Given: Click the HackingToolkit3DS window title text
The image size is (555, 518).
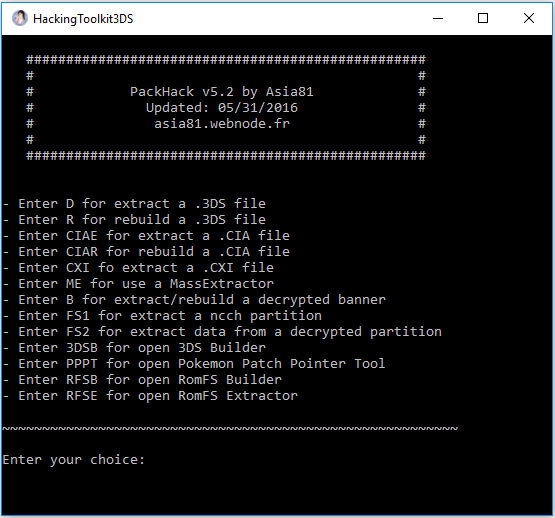Looking at the screenshot, I should coord(83,19).
